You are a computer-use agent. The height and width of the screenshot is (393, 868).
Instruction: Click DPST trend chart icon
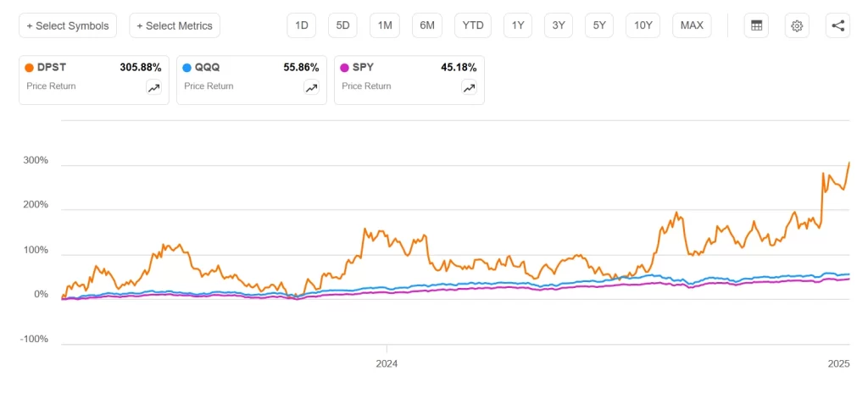coord(153,87)
